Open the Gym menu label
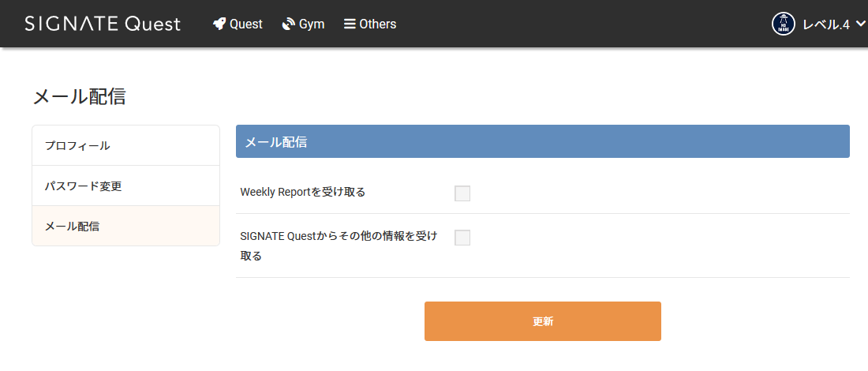This screenshot has width=868, height=371. [312, 24]
